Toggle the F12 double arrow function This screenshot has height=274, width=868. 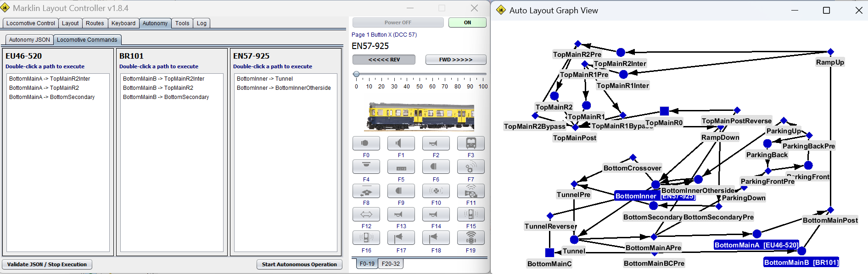366,214
